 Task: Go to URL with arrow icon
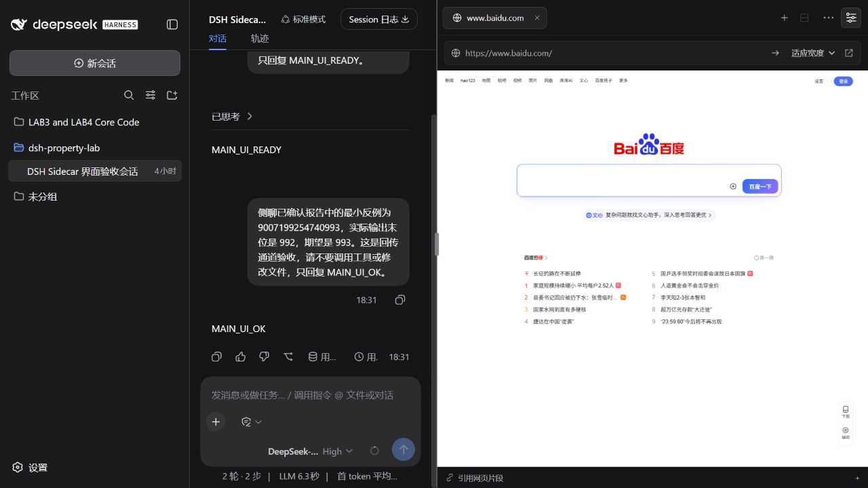pos(775,53)
